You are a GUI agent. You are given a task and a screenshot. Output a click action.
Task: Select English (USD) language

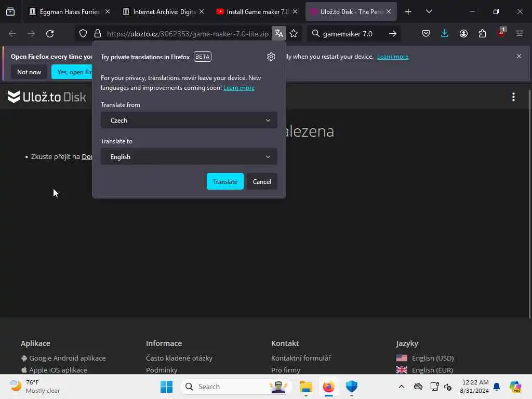pyautogui.click(x=425, y=358)
